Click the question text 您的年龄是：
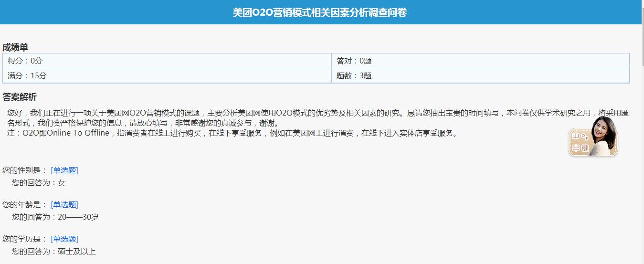The height and width of the screenshot is (264, 644). tap(25, 205)
